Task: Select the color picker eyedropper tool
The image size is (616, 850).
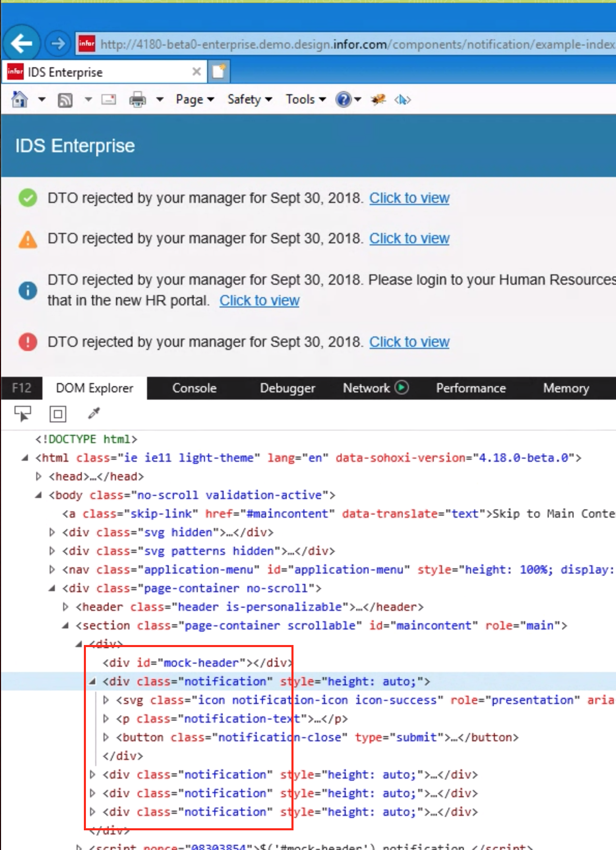Action: tap(94, 413)
